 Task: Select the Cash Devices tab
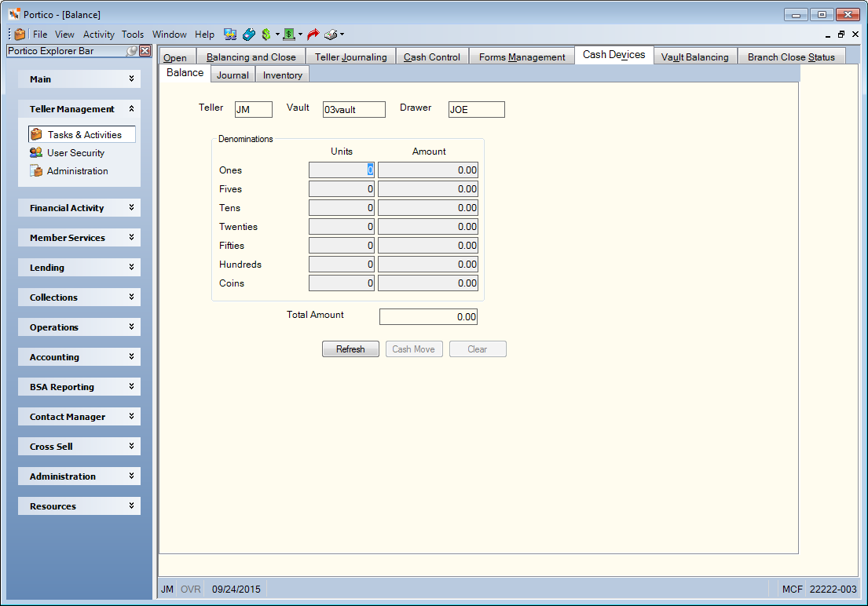(x=614, y=55)
